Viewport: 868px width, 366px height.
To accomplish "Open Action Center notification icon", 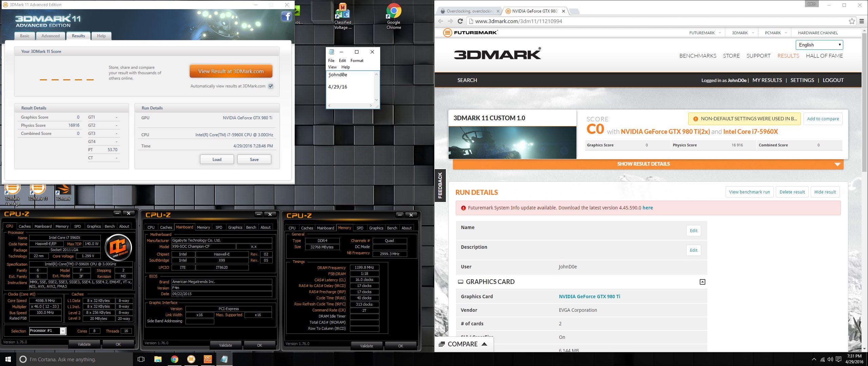I will click(839, 359).
